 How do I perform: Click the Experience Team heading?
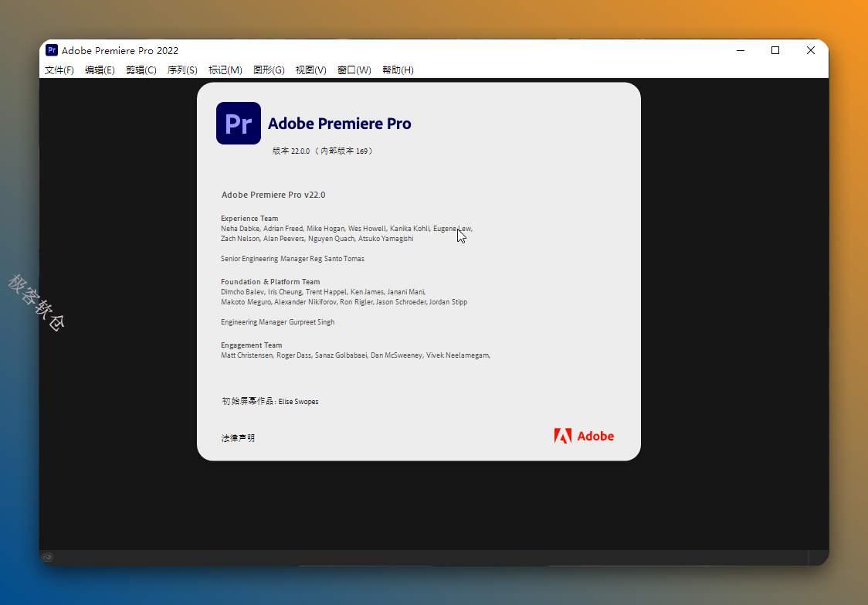(x=249, y=219)
